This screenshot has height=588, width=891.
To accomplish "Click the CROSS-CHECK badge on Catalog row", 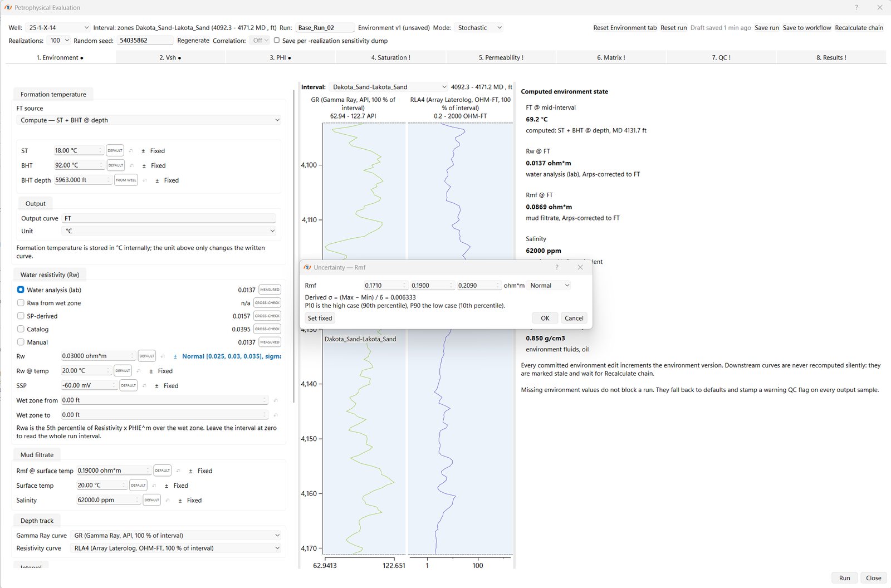I will (267, 329).
